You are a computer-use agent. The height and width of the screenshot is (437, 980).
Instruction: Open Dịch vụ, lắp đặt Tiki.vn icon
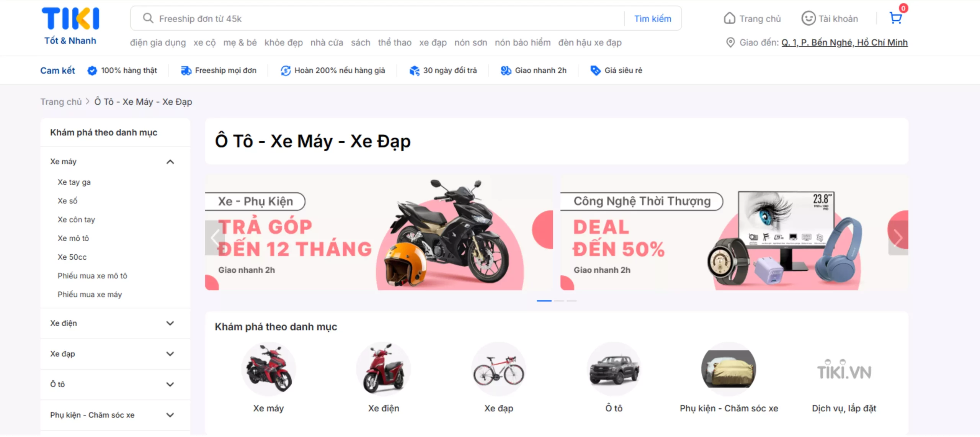click(x=844, y=369)
